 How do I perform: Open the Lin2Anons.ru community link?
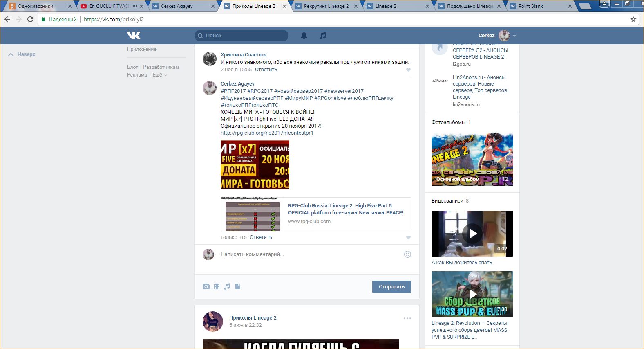click(x=479, y=87)
